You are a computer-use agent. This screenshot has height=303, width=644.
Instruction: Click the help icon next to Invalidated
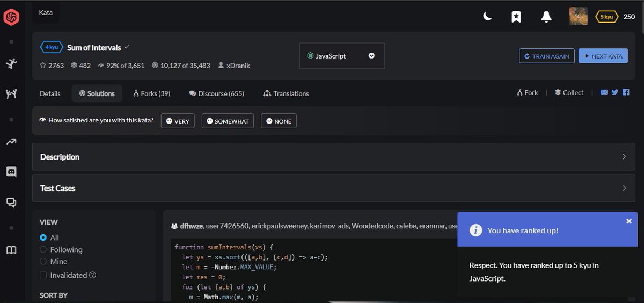(x=92, y=275)
